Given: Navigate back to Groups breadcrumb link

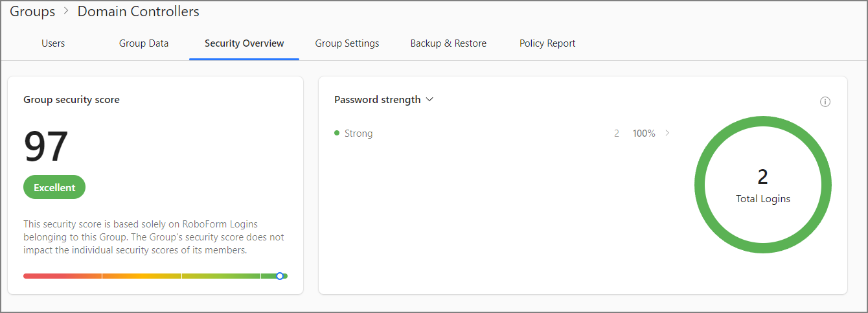Looking at the screenshot, I should click(x=32, y=12).
